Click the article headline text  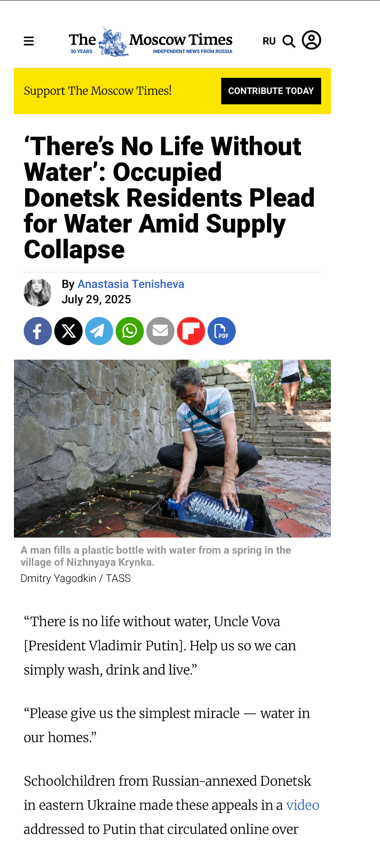pyautogui.click(x=169, y=198)
